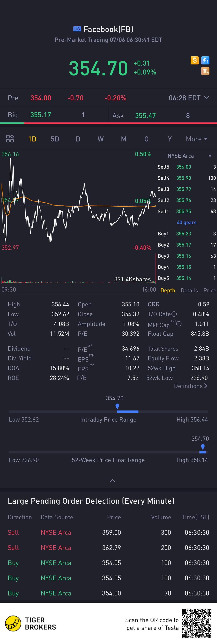The height and width of the screenshot is (644, 217).
Task: Select the 1D chart tab
Action: tap(32, 139)
